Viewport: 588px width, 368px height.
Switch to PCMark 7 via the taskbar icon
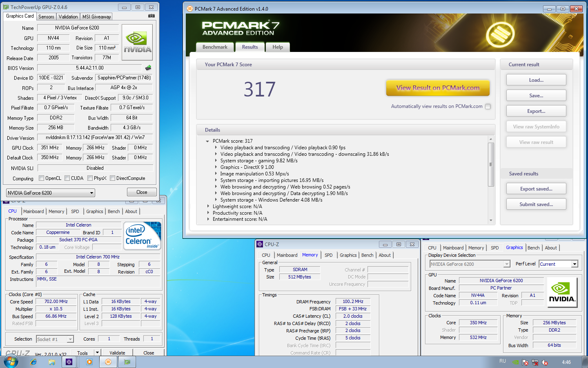(108, 362)
